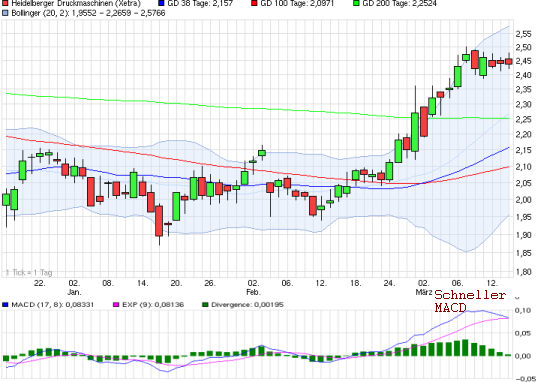
Task: Click the red Heidelberger Druckmaschinen legend swatch
Action: tap(5, 3)
